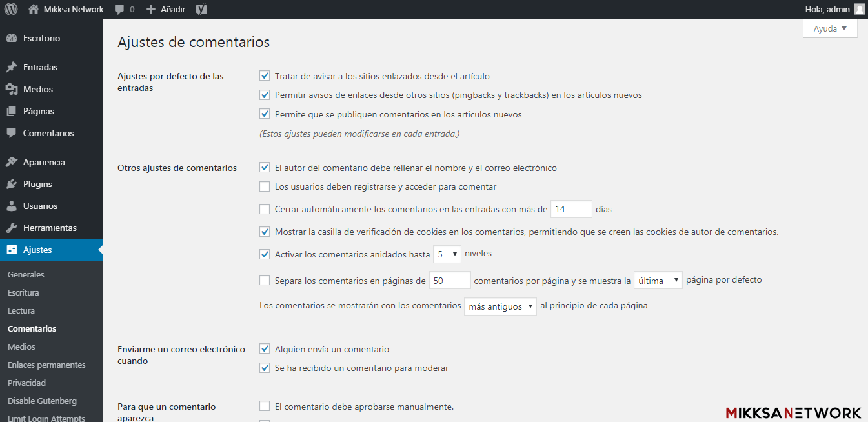
Task: Click the comments bubble icon in top bar
Action: point(119,10)
